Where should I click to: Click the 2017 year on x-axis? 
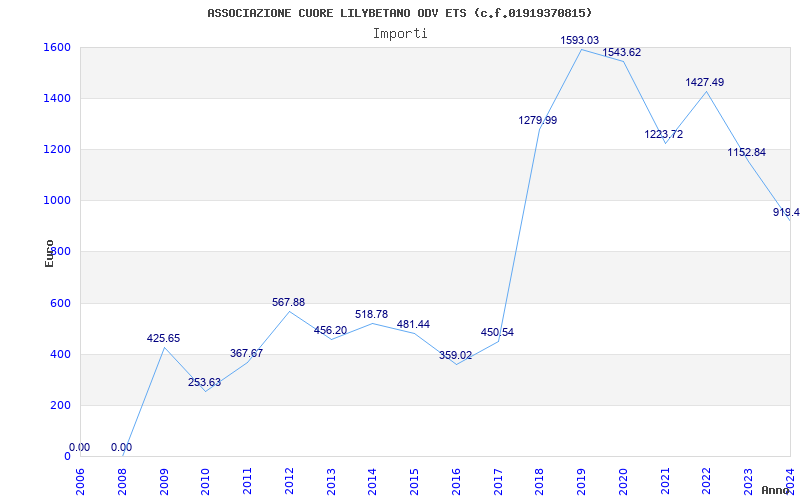point(498,482)
